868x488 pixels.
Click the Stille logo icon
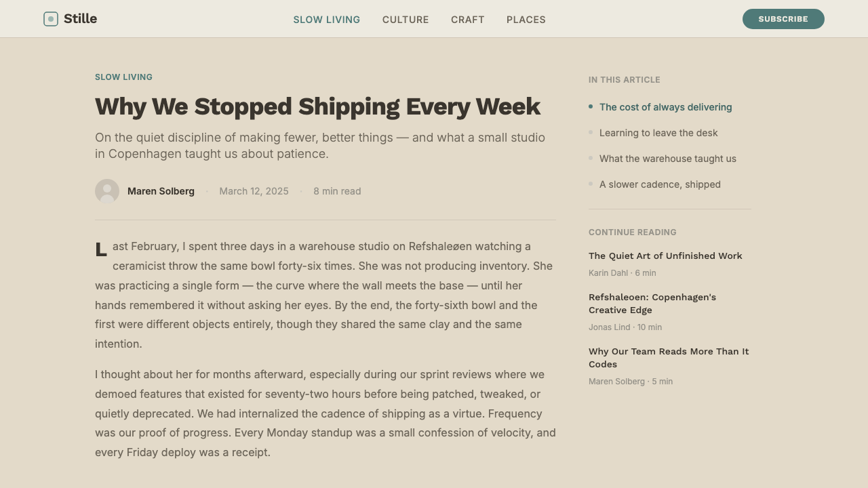(x=51, y=19)
